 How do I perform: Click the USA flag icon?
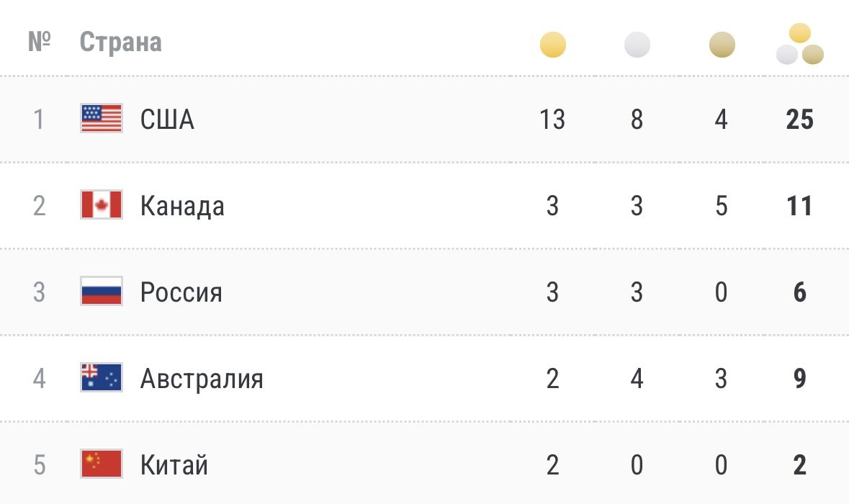(x=102, y=119)
